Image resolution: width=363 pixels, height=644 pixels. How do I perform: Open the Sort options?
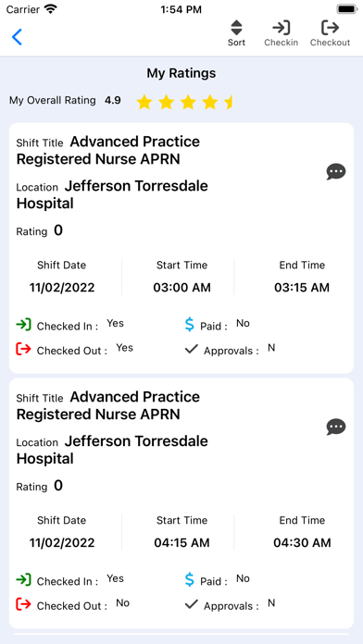(x=236, y=33)
